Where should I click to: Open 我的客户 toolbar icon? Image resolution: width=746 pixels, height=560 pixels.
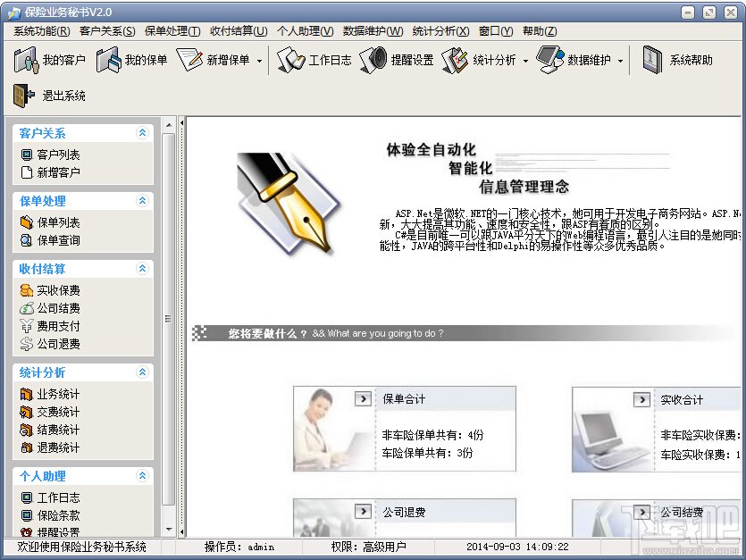(x=26, y=60)
